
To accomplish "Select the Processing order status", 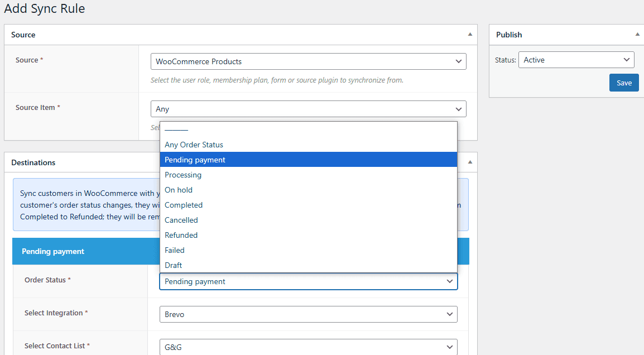I will pyautogui.click(x=308, y=175).
